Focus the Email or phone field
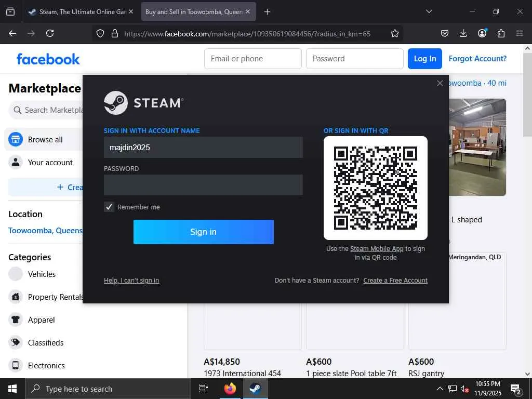Viewport: 532px width, 399px height. pyautogui.click(x=253, y=59)
